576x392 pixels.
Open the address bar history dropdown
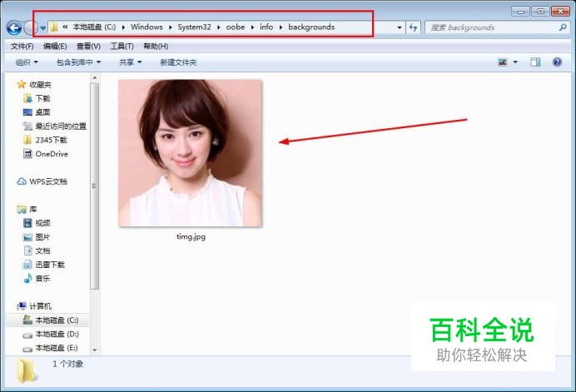pos(400,27)
